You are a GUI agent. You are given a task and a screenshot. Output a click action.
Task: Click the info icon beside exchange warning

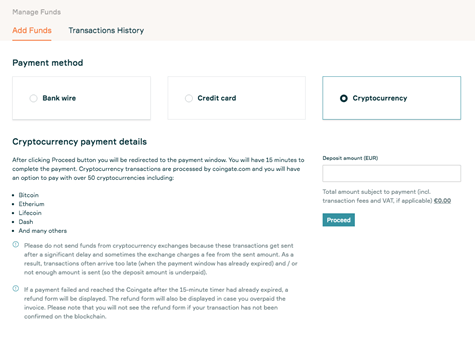click(x=16, y=245)
